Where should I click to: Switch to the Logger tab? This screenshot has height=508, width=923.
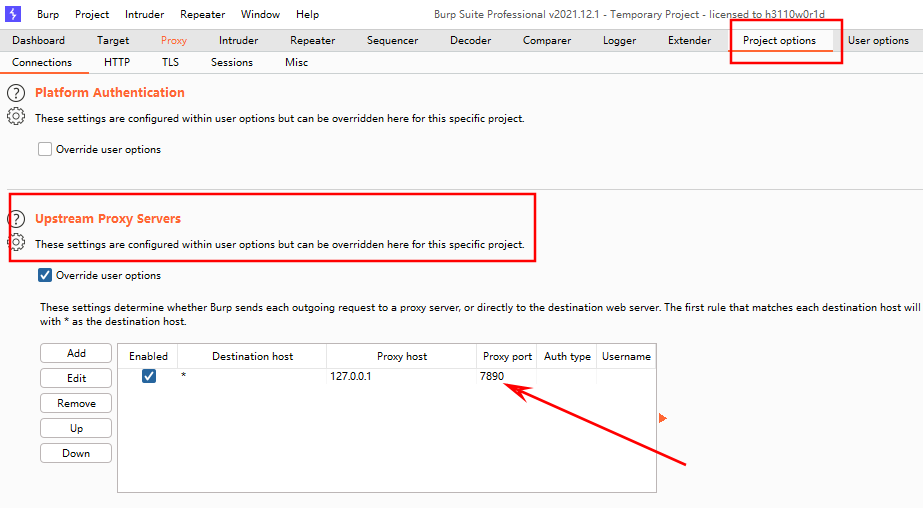coord(619,40)
